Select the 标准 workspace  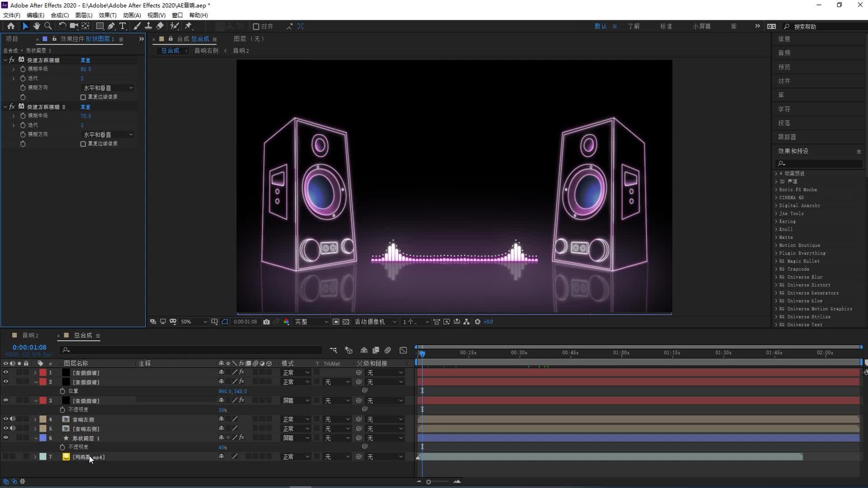(x=666, y=26)
